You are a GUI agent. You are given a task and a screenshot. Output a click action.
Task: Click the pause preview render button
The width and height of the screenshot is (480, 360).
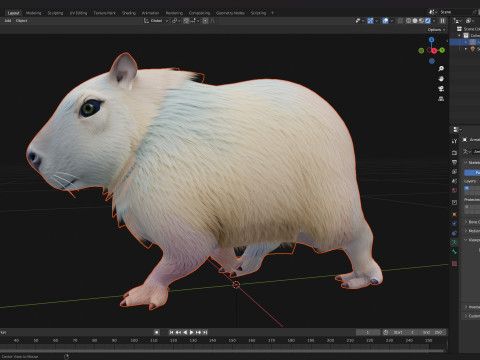(x=443, y=21)
